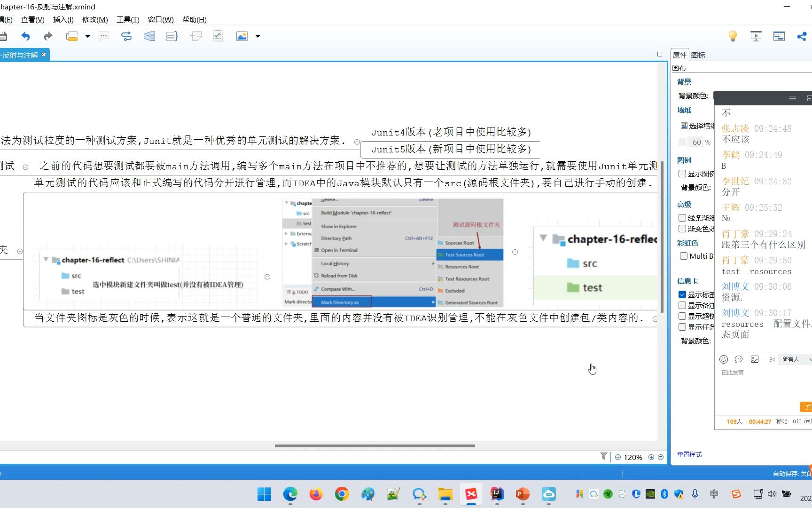
Task: Send image icon in chat window
Action: coord(755,359)
